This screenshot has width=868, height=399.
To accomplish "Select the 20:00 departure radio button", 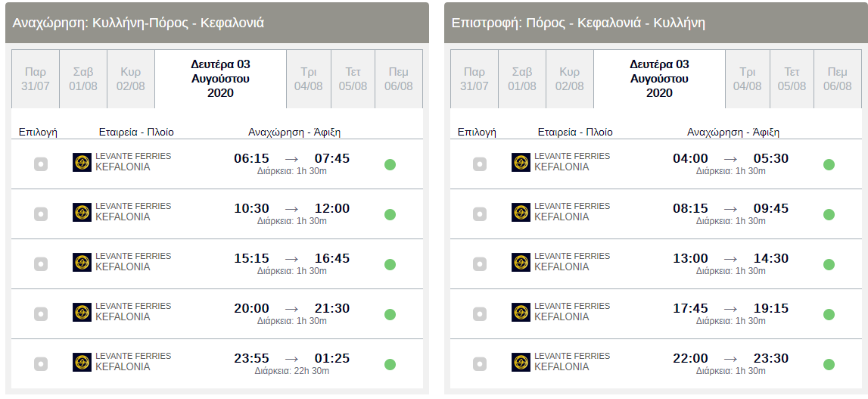I will [41, 314].
